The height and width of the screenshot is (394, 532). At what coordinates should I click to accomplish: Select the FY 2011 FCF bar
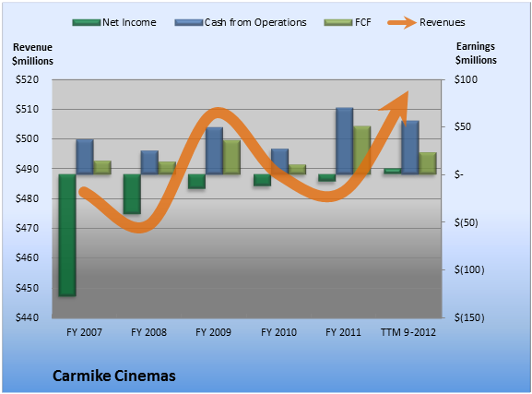(x=361, y=150)
